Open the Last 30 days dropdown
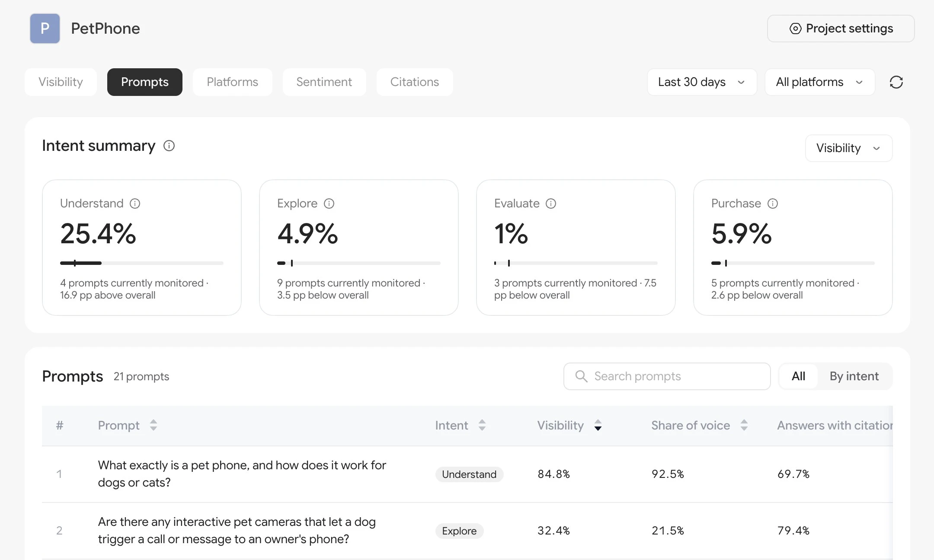 click(x=702, y=82)
